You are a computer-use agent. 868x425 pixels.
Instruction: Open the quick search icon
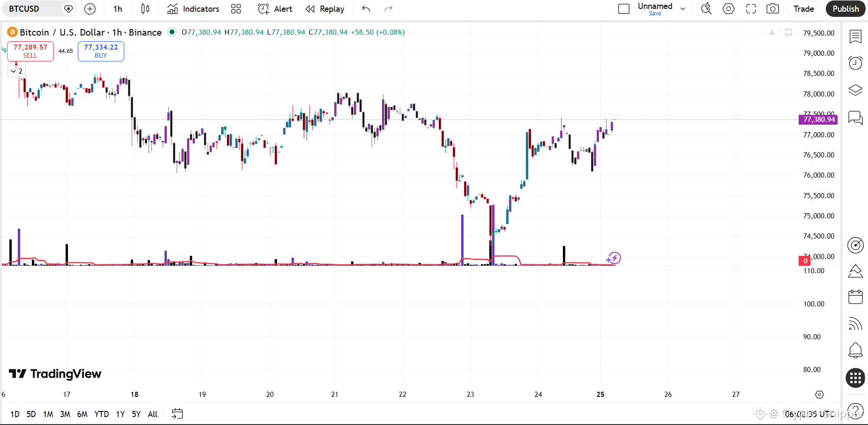coord(706,9)
